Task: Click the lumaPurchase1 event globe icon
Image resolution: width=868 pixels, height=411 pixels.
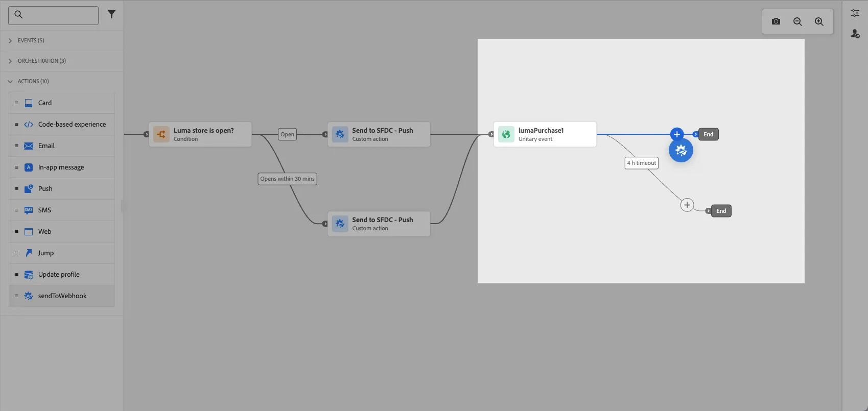Action: [x=506, y=134]
